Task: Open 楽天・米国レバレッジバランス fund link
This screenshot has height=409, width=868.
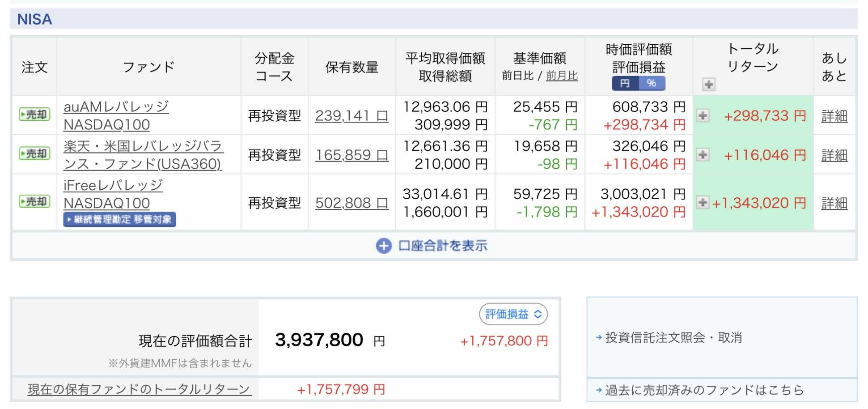Action: pyautogui.click(x=143, y=155)
